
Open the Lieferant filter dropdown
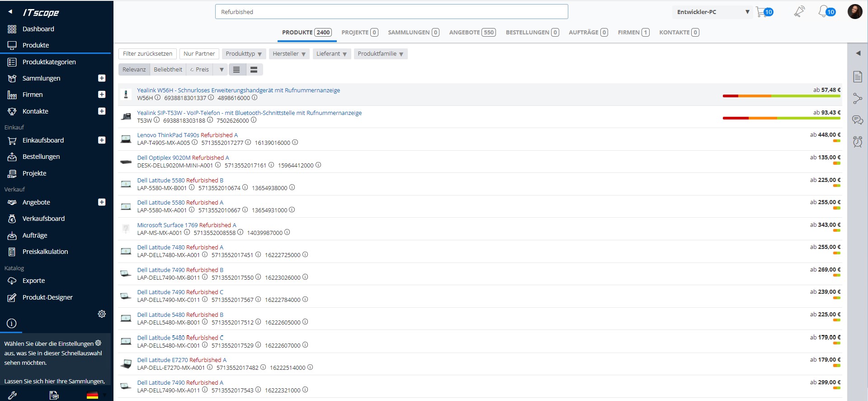tap(331, 54)
